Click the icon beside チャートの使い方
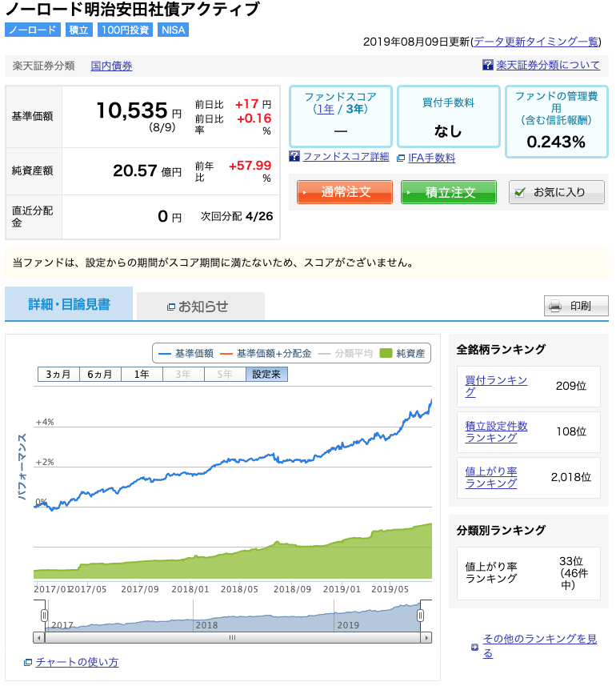The width and height of the screenshot is (616, 686). [x=28, y=662]
